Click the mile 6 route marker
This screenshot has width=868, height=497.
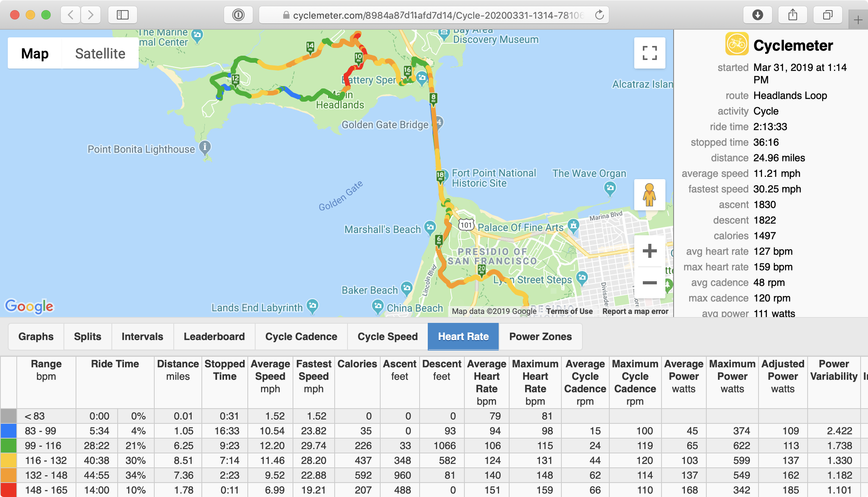[x=439, y=241]
